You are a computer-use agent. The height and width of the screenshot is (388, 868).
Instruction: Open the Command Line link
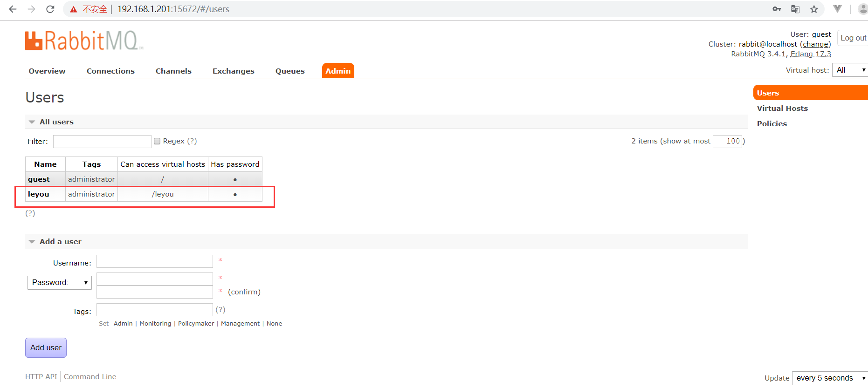click(90, 377)
